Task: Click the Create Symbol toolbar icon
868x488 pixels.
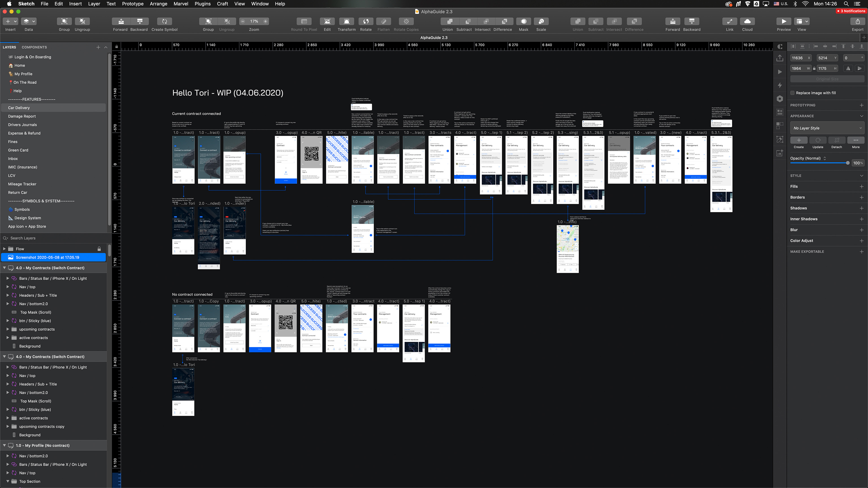Action: pos(164,21)
